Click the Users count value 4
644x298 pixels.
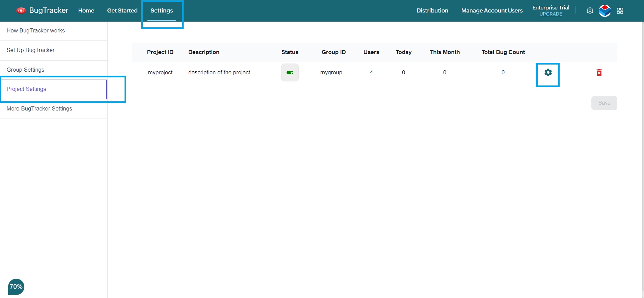pos(371,72)
